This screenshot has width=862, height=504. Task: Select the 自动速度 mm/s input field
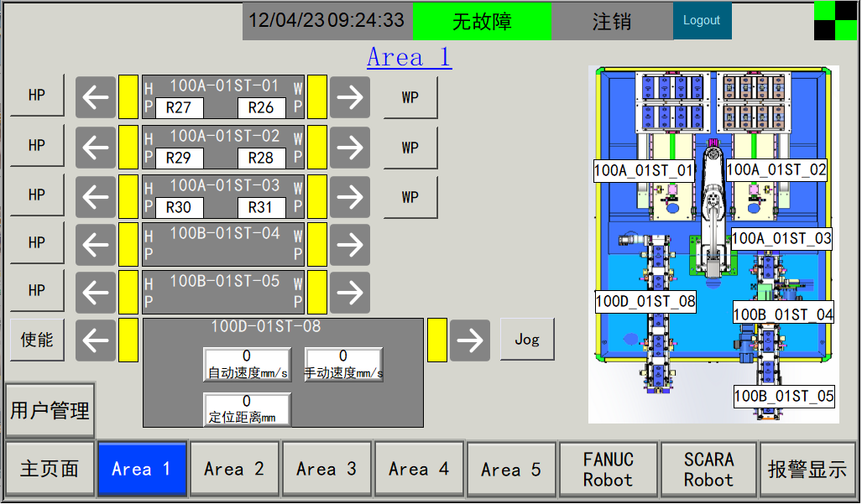click(248, 365)
